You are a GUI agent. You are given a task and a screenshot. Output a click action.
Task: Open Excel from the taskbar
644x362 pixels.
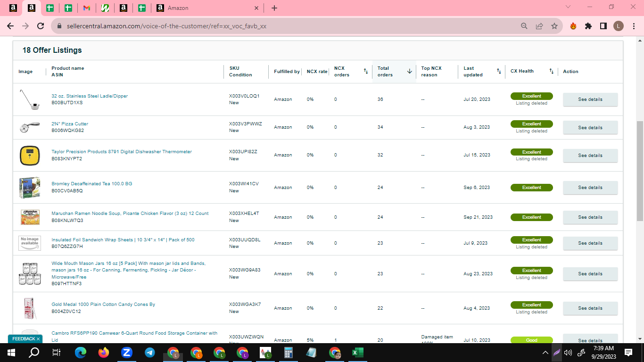pos(357,353)
